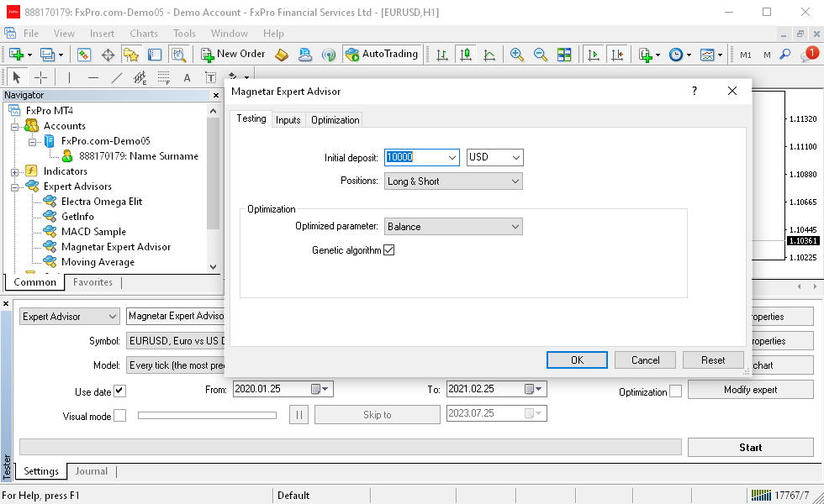Open search magnifier in toolbar
The image size is (824, 504).
(x=785, y=54)
